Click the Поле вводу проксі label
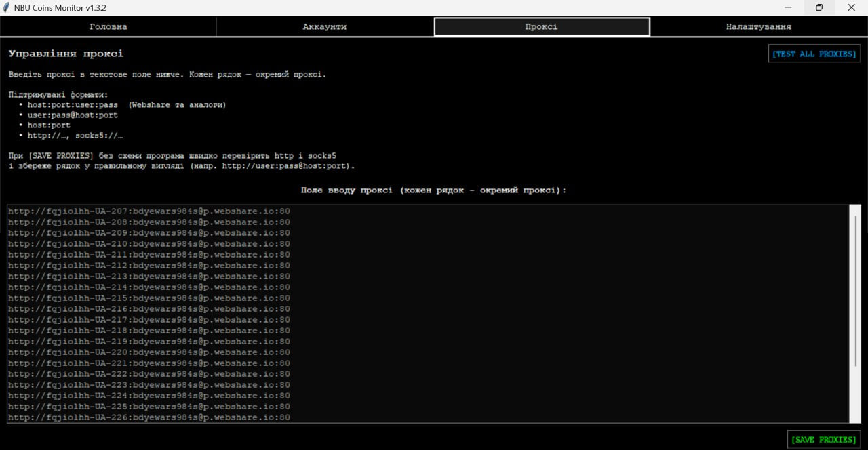The image size is (868, 450). (x=433, y=190)
